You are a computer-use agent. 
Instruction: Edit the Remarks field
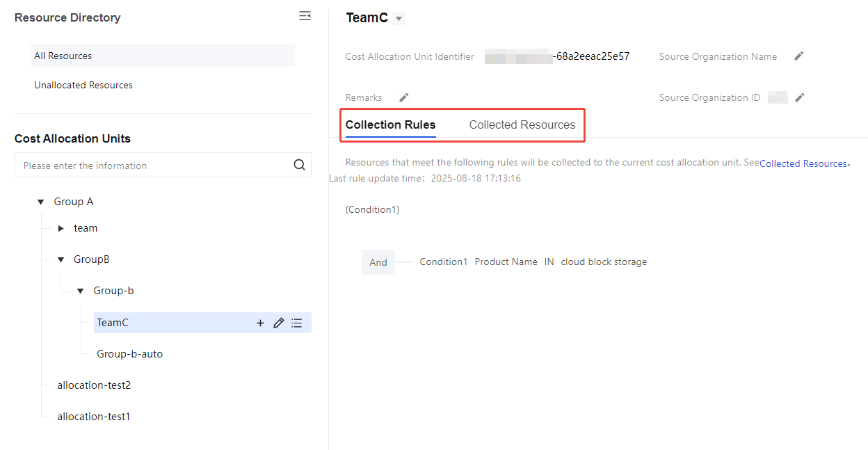pyautogui.click(x=404, y=97)
